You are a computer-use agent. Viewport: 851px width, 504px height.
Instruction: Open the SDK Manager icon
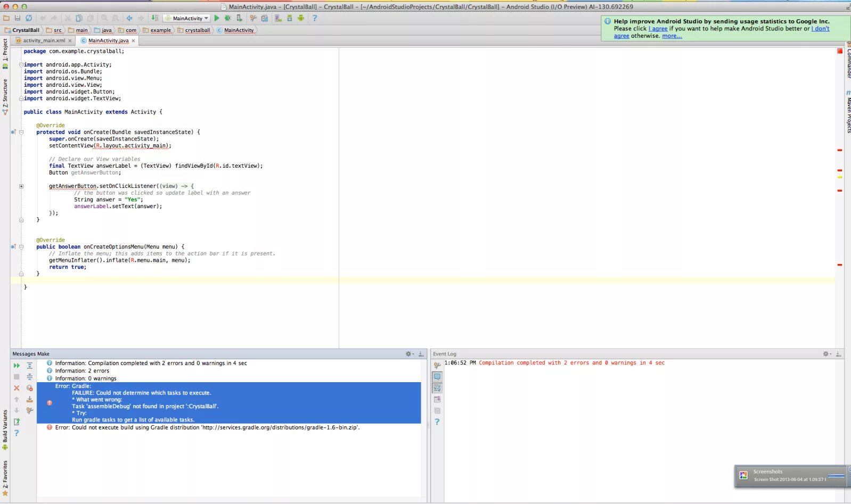(x=290, y=18)
